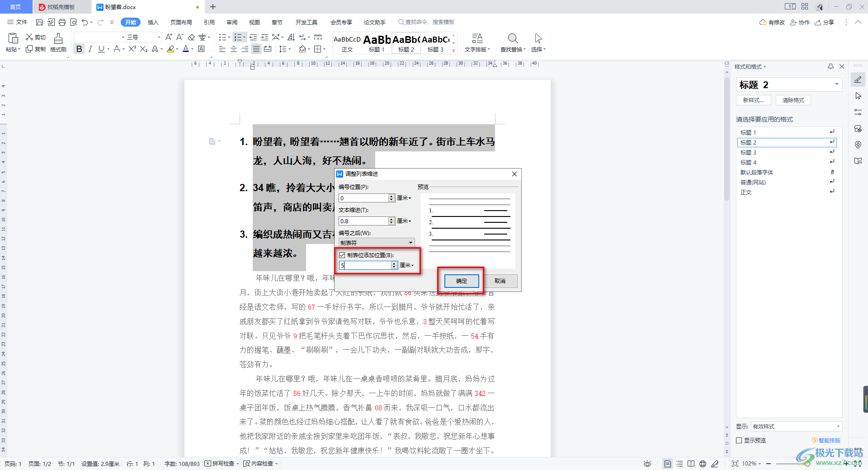Select 标题 1 in styles list
Screen dimensions: 868x470
[x=787, y=132]
